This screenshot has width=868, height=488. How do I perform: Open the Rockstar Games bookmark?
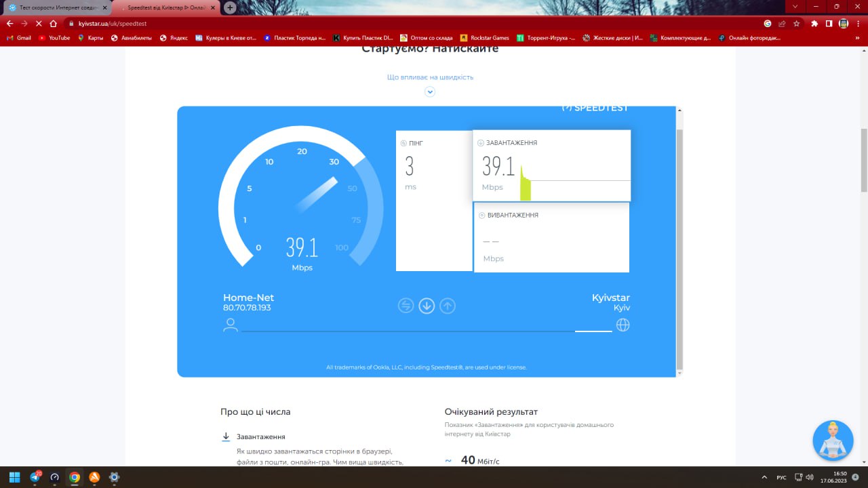pos(485,38)
